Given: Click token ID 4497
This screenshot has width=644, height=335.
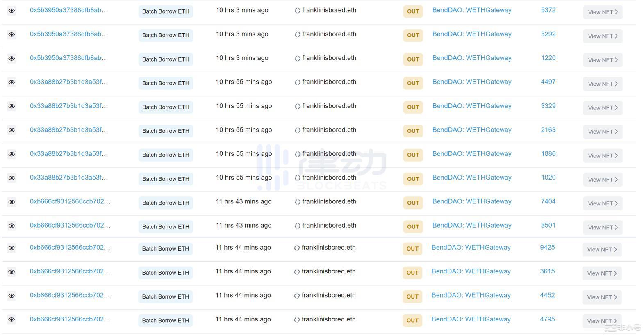Looking at the screenshot, I should tap(548, 82).
